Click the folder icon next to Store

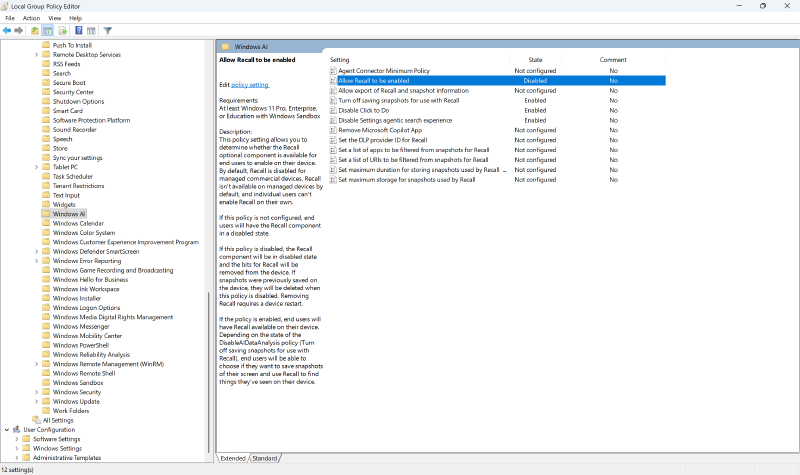pyautogui.click(x=46, y=148)
